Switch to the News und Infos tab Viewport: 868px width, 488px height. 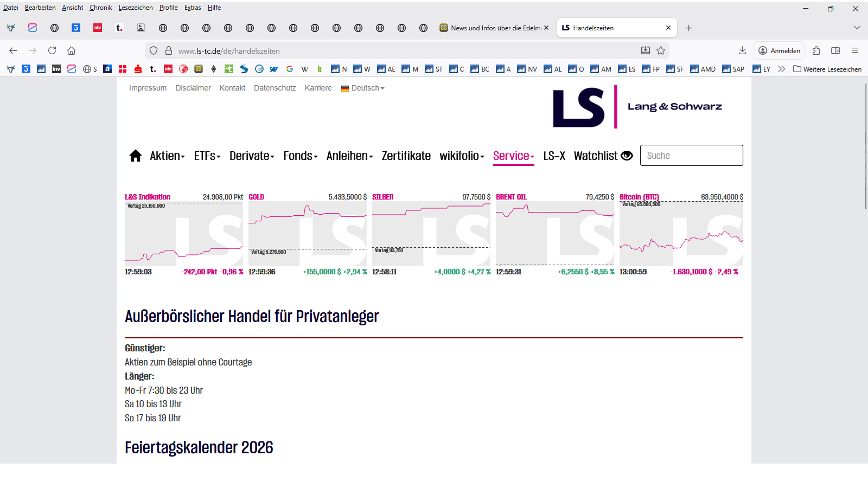pyautogui.click(x=494, y=28)
